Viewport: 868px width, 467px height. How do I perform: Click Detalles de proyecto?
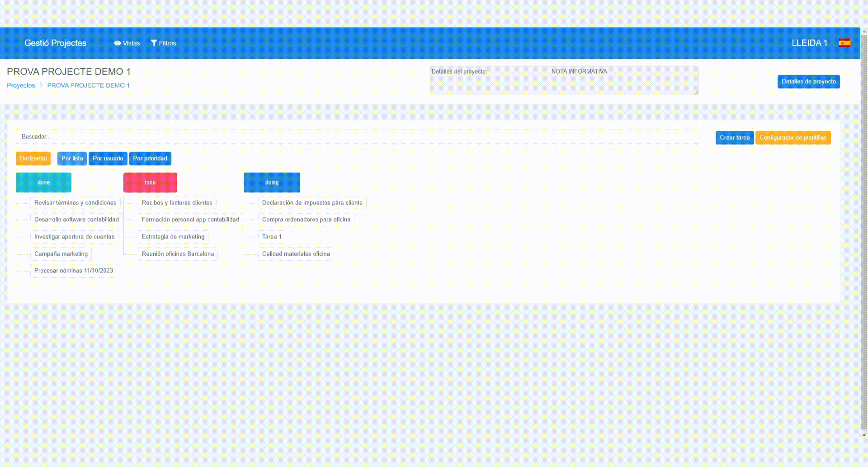tap(808, 81)
